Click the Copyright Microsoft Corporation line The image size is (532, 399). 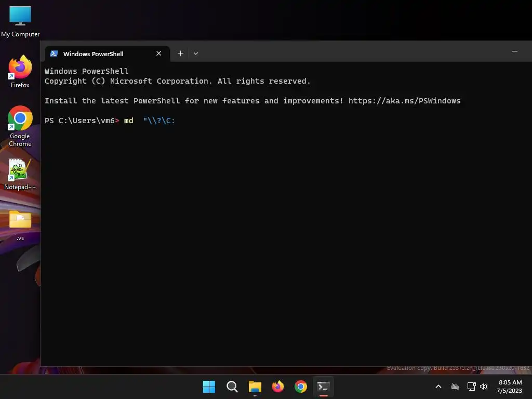pos(178,81)
